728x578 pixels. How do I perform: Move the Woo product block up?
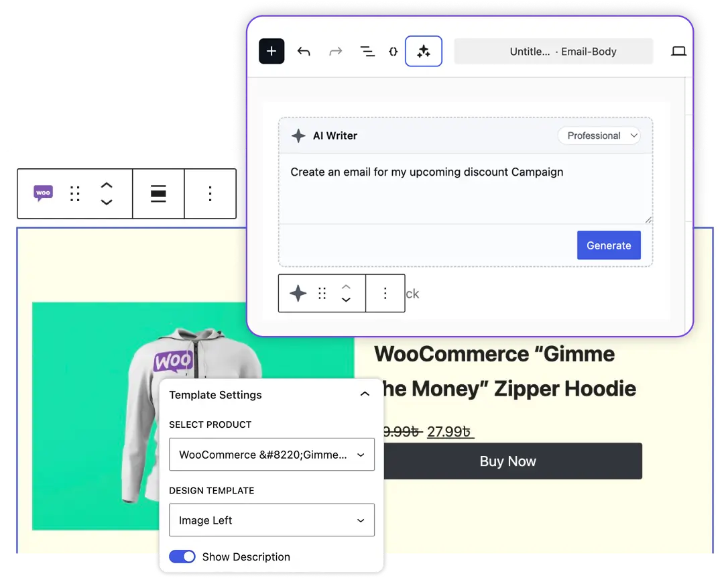107,185
